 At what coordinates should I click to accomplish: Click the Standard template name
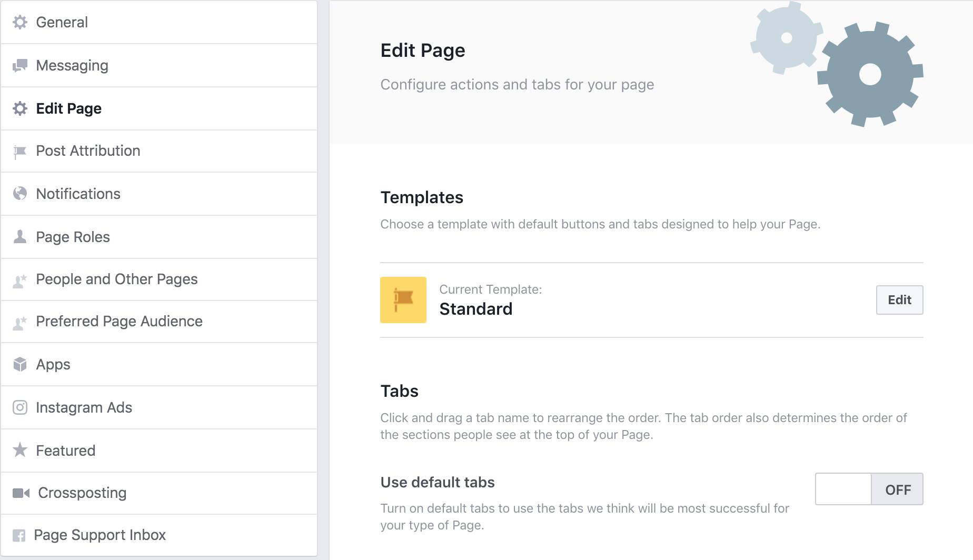click(x=475, y=309)
